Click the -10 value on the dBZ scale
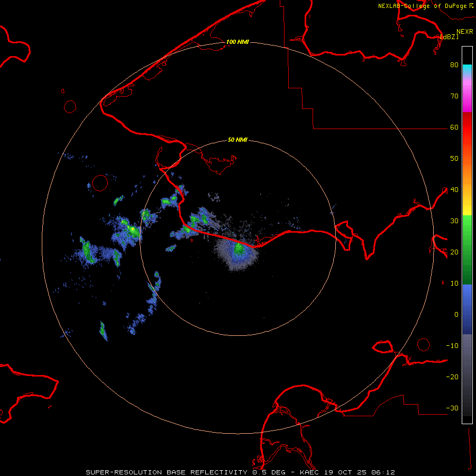 pyautogui.click(x=452, y=346)
